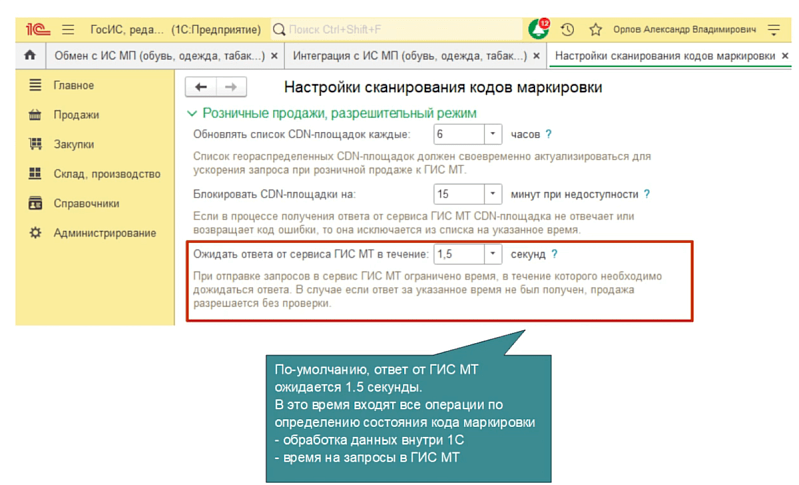Click label Обновлять список CDN-площадок каждые
Image resolution: width=799 pixels, height=485 pixels.
(x=301, y=134)
